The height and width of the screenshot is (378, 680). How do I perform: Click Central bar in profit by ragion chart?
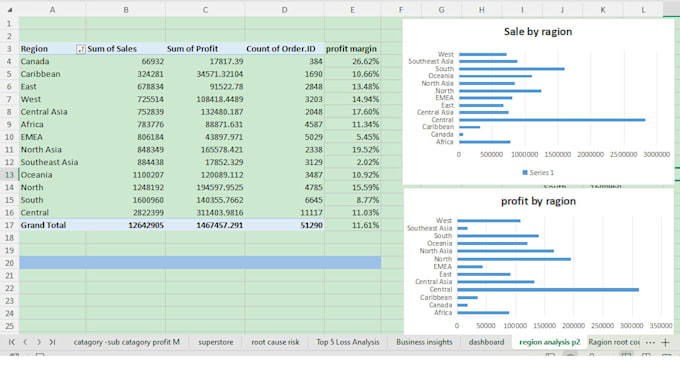(x=548, y=290)
